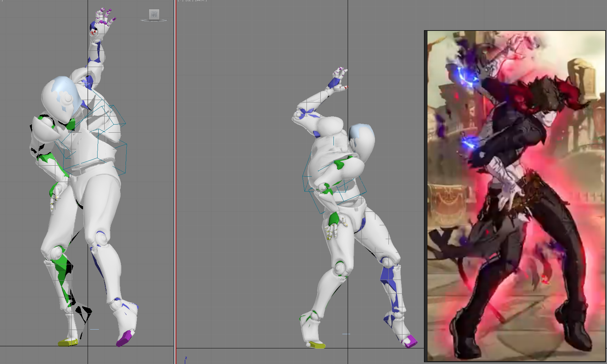Image resolution: width=607 pixels, height=364 pixels.
Task: Select purple toe of front-view mannequin
Action: [x=125, y=338]
